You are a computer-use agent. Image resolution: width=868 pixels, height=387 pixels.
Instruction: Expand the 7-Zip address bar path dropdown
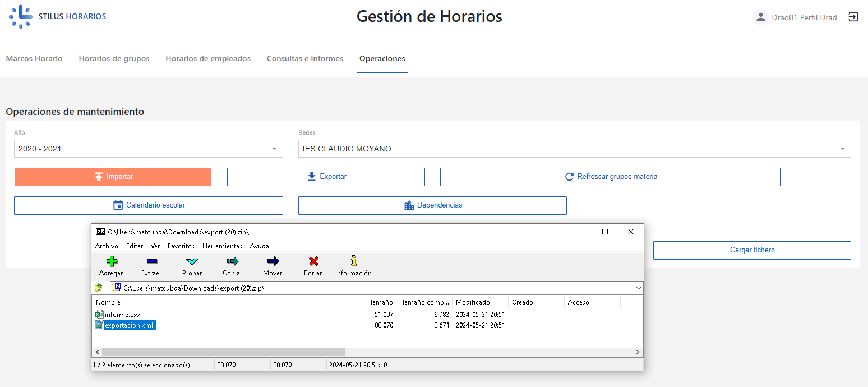[x=638, y=288]
